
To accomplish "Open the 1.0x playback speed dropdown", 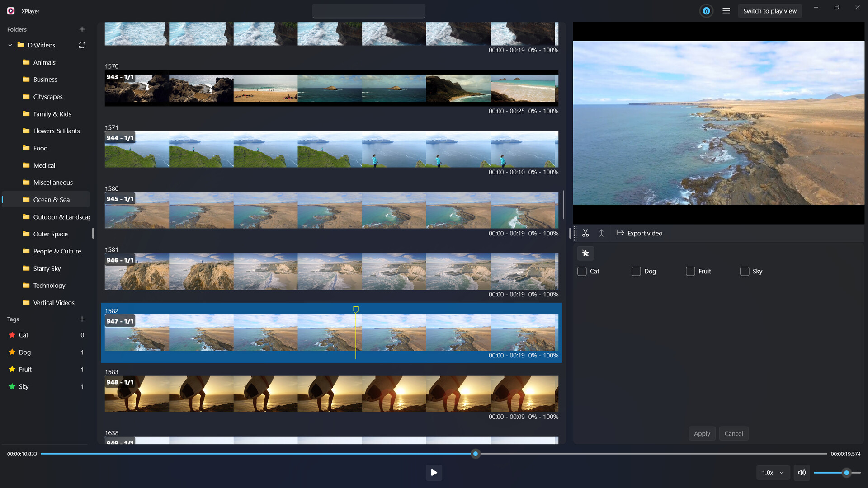I will pos(773,473).
